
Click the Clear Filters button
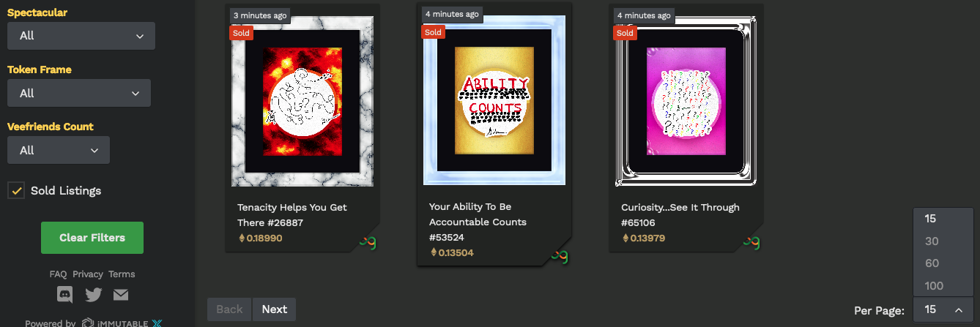[92, 238]
